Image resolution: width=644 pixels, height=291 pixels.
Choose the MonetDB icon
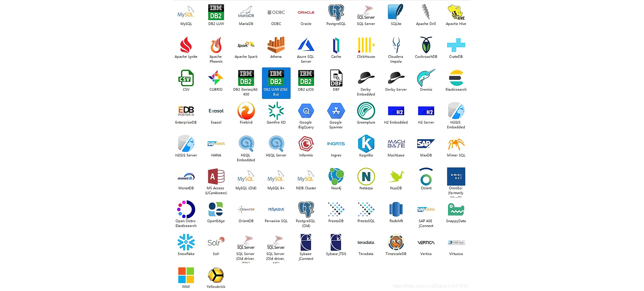coord(186,177)
